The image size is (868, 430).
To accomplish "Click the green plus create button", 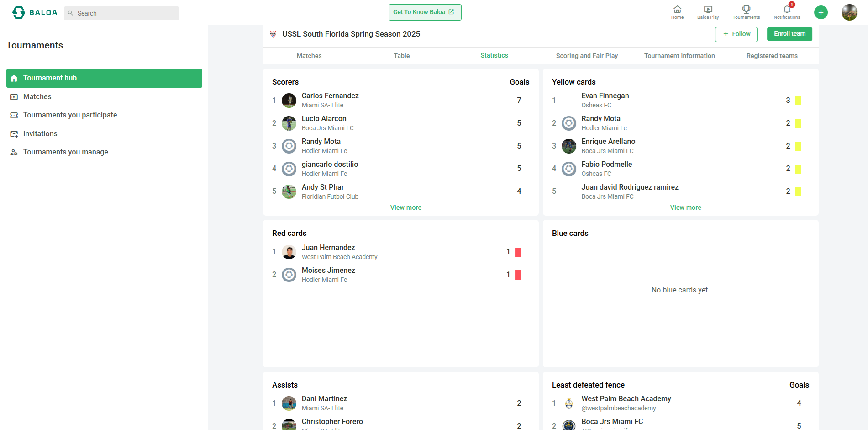I will [x=821, y=12].
